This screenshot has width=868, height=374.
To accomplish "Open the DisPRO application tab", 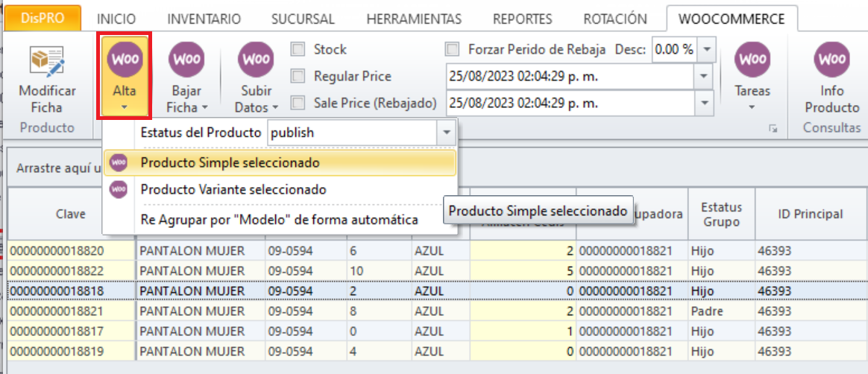I will point(43,19).
